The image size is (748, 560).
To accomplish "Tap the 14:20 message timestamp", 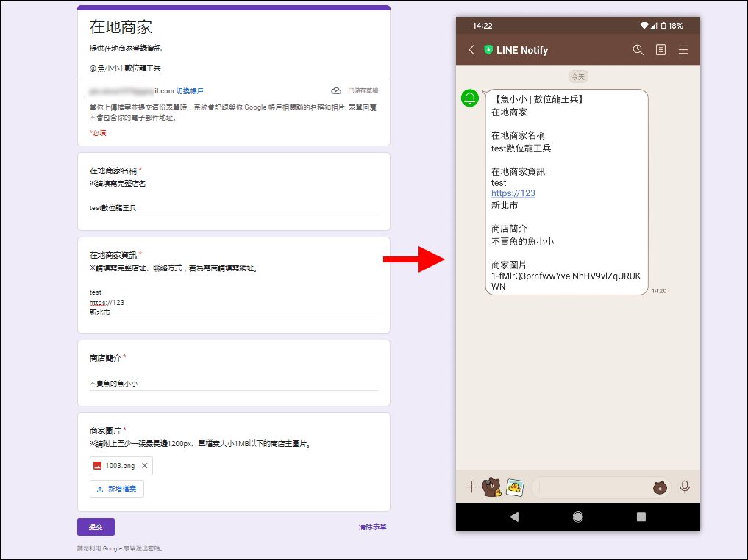I will 659,291.
